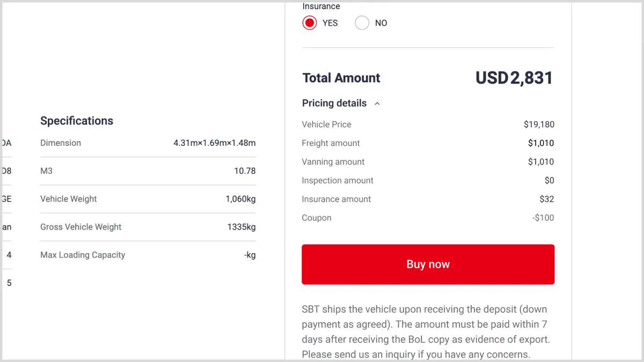This screenshot has height=362, width=644.
Task: Click the Dimension value 4.31m×1.69m×1.48m
Action: point(214,143)
